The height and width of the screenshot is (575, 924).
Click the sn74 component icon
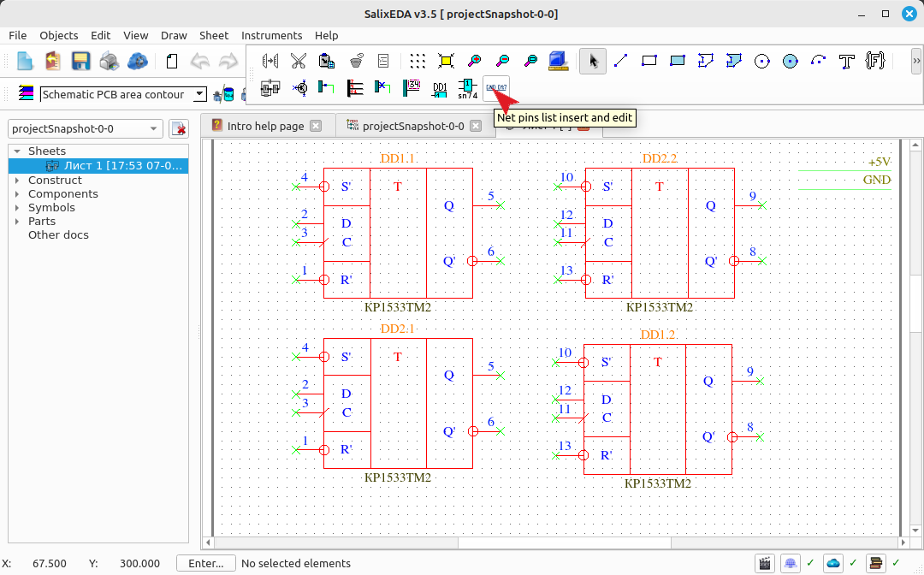(468, 88)
